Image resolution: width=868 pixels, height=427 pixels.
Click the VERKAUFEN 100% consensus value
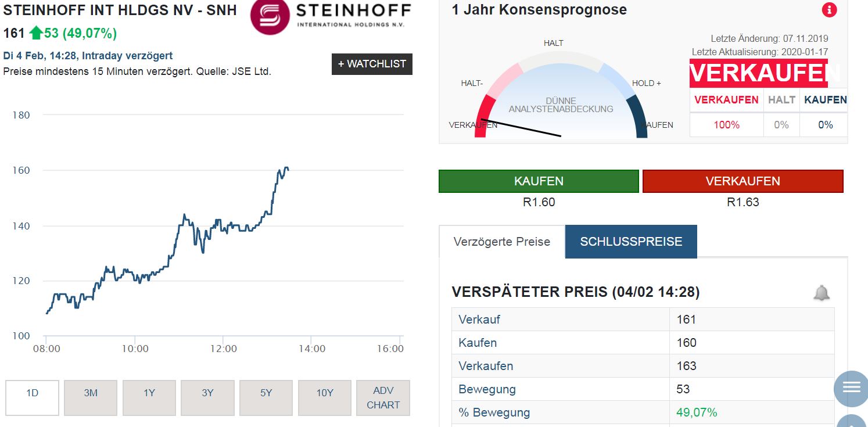point(726,125)
